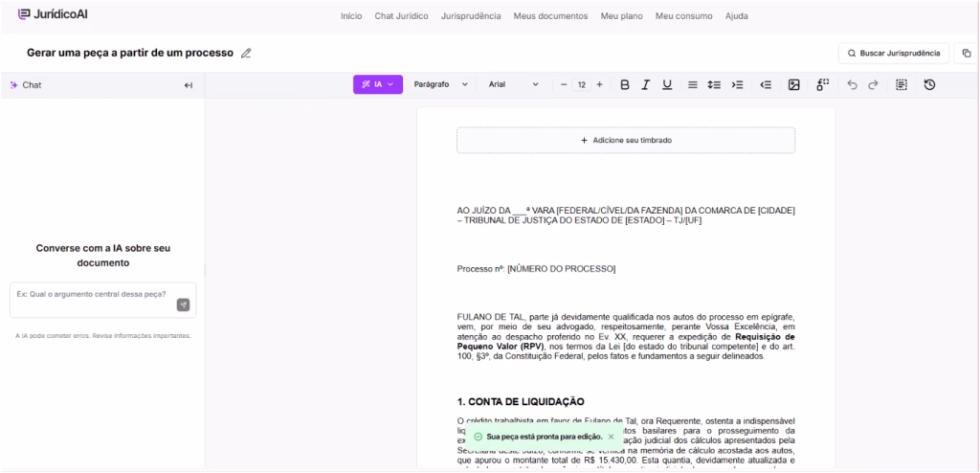The height and width of the screenshot is (473, 980).
Task: Open version history
Action: [x=929, y=84]
